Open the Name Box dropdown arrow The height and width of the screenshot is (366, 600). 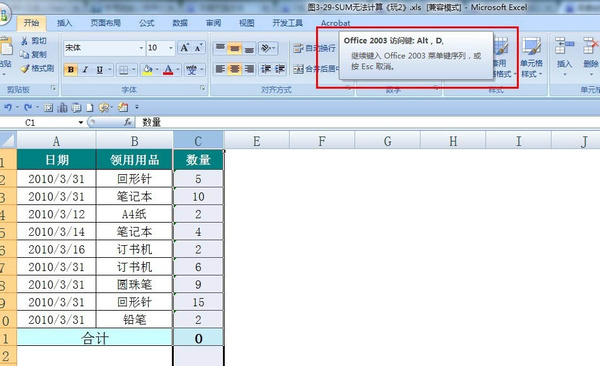coord(81,123)
